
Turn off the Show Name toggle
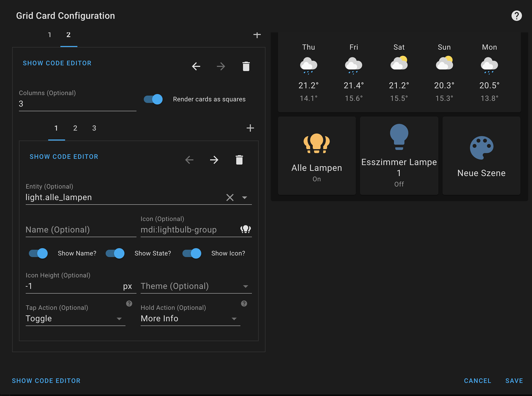38,253
